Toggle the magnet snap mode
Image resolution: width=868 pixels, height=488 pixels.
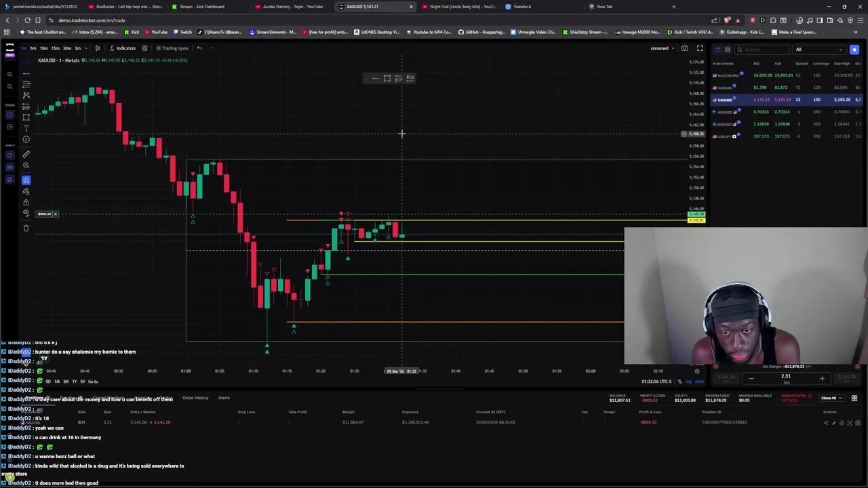pos(26,180)
